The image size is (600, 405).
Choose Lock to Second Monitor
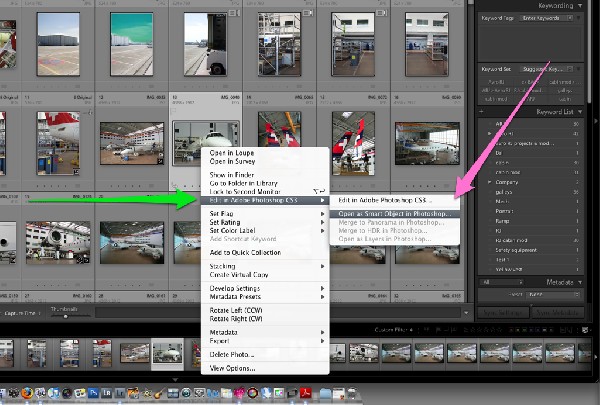pos(245,191)
